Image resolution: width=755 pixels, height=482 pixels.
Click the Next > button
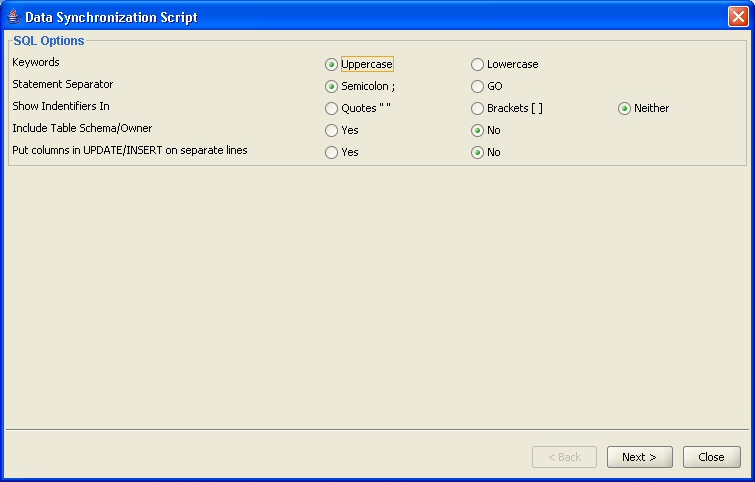pyautogui.click(x=639, y=457)
